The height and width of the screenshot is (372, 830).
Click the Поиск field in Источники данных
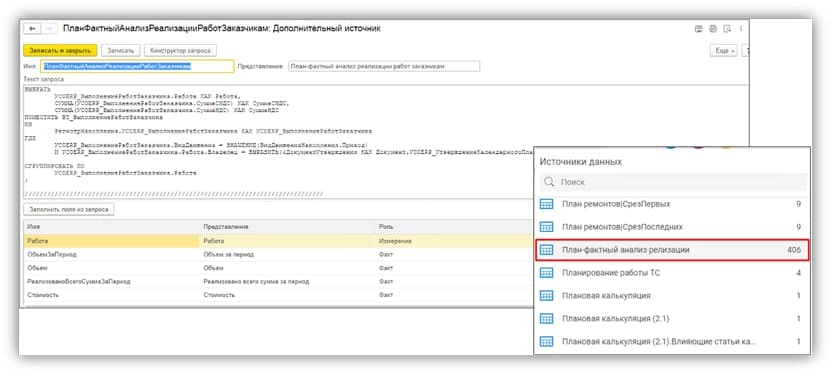click(x=673, y=182)
